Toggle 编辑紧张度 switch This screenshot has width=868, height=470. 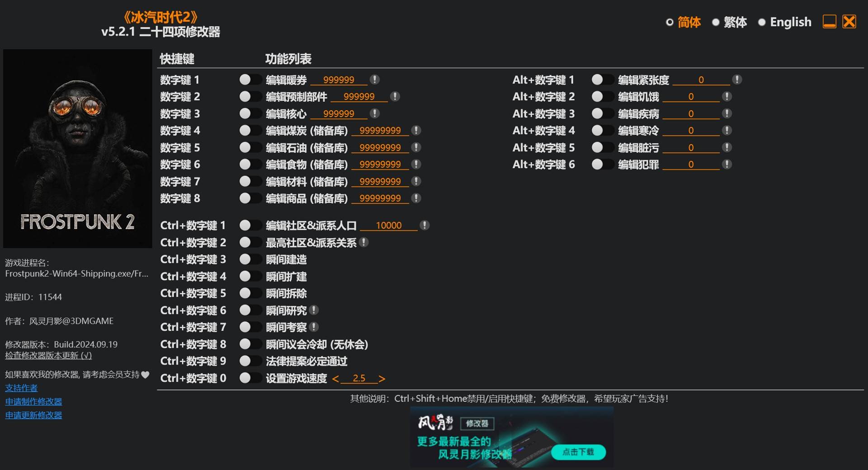(x=603, y=80)
